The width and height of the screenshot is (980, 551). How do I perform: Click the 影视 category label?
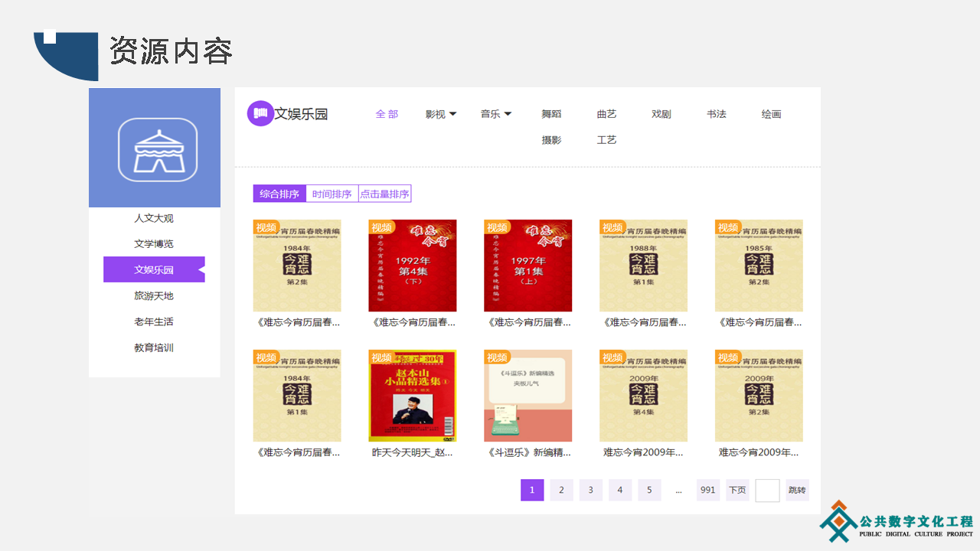436,114
